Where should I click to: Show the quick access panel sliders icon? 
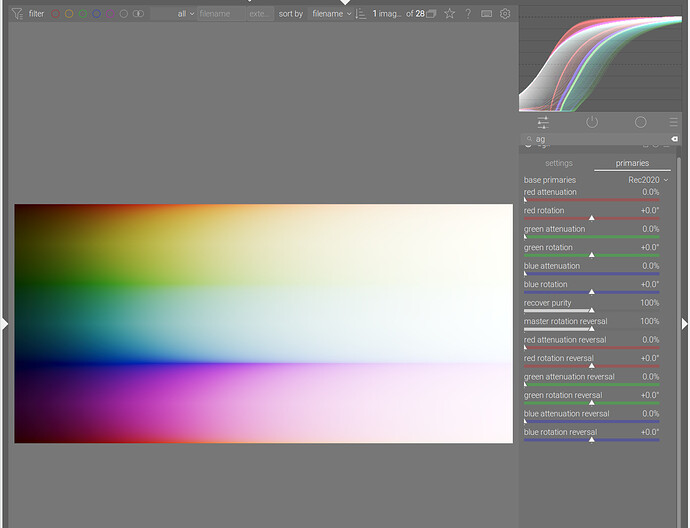pos(543,122)
